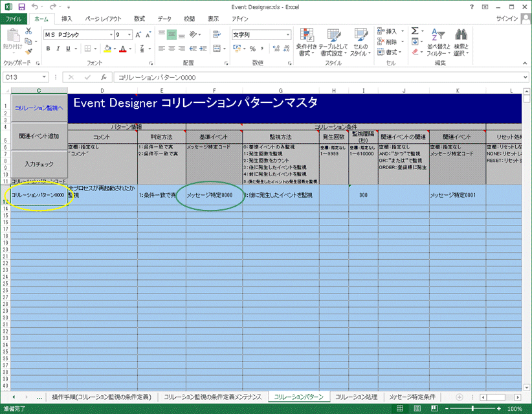Click サインイン to sign in

507,19
